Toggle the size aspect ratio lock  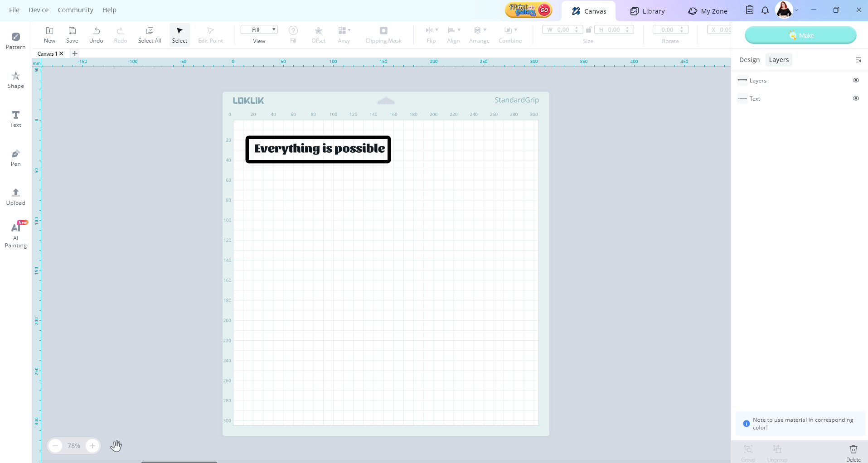588,30
